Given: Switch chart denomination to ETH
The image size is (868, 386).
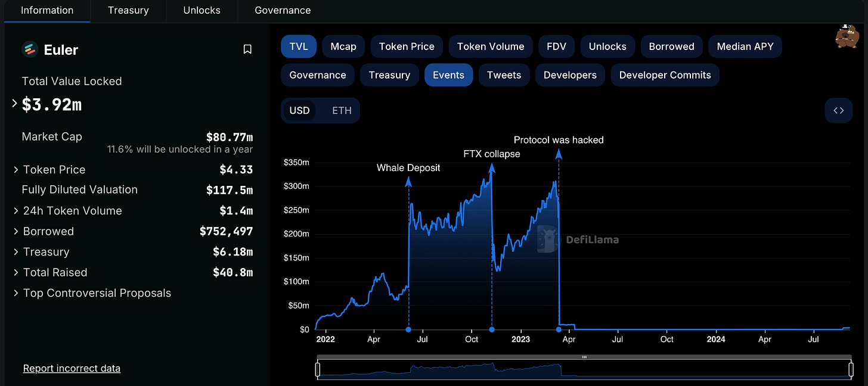Looking at the screenshot, I should 342,110.
